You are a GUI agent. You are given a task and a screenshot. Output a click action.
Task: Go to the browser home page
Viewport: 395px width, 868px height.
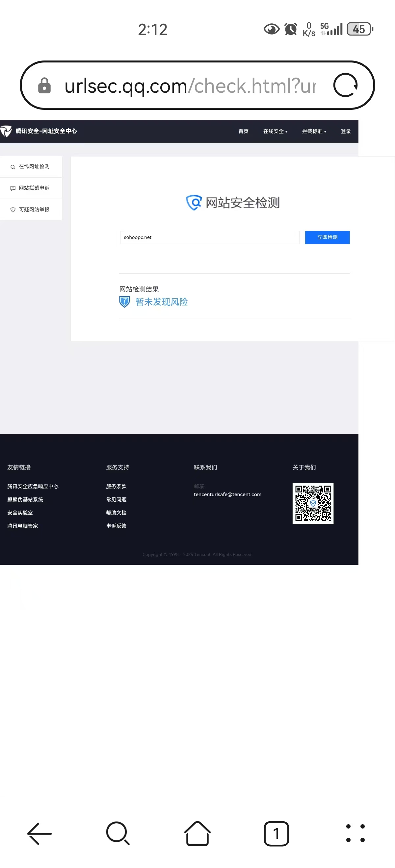click(x=197, y=833)
